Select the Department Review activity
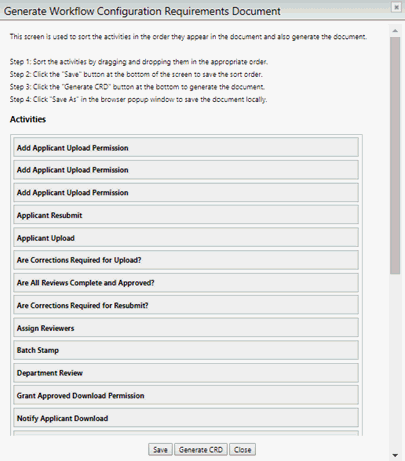Screen dimensions: 405x461 tap(186, 373)
